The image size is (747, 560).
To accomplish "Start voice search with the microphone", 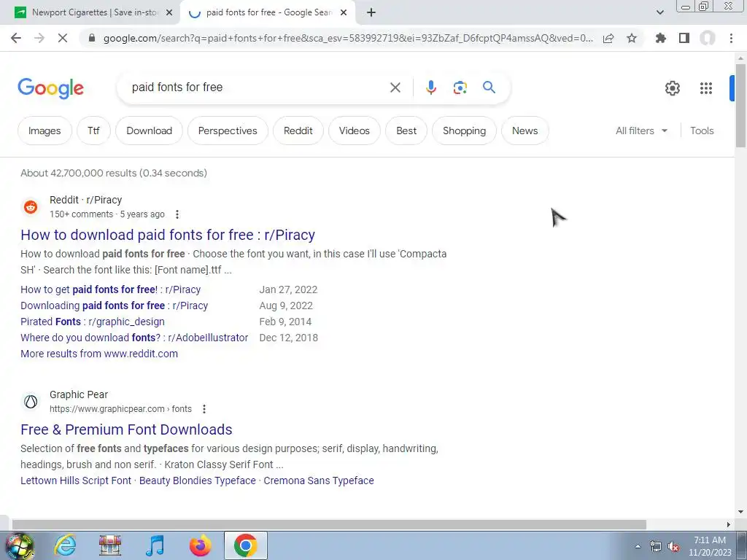I will [430, 87].
